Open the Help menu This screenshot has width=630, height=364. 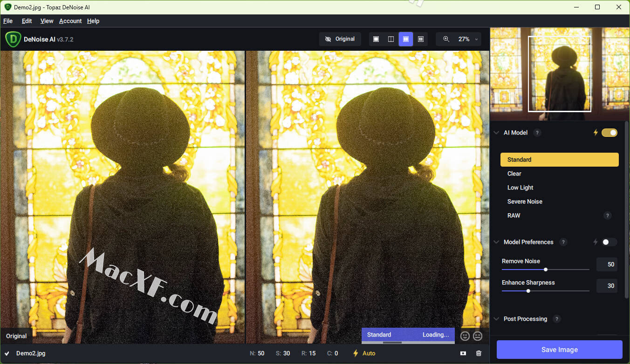pos(93,21)
